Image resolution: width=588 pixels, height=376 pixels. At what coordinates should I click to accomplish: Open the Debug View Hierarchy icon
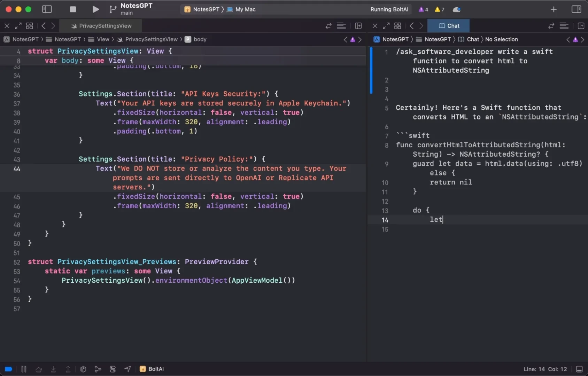click(x=83, y=369)
